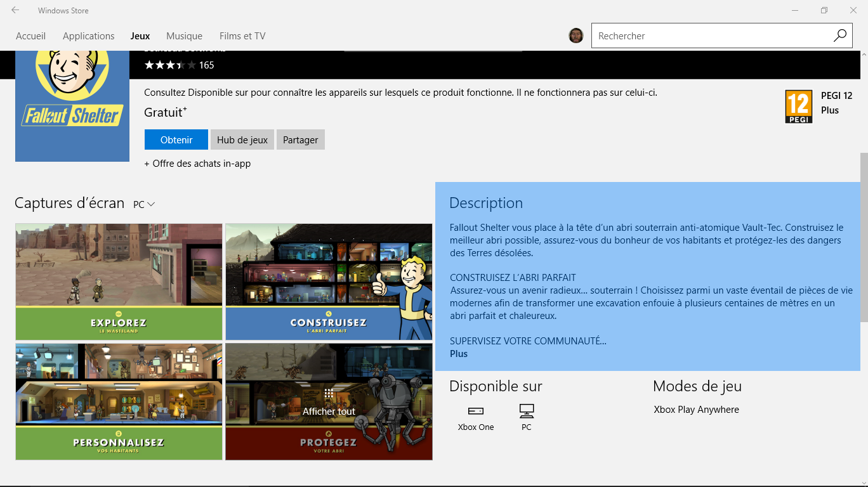This screenshot has height=487, width=868.
Task: Click the Captures d'écran heading
Action: pyautogui.click(x=70, y=203)
